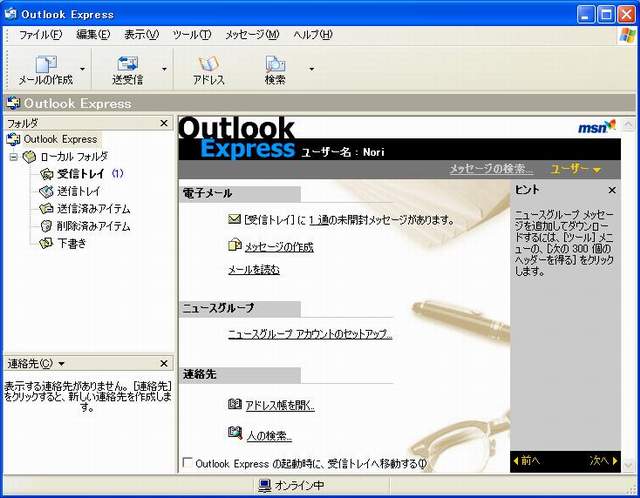Image resolution: width=640 pixels, height=498 pixels.
Task: Open the ファイル(F) menu
Action: point(40,35)
